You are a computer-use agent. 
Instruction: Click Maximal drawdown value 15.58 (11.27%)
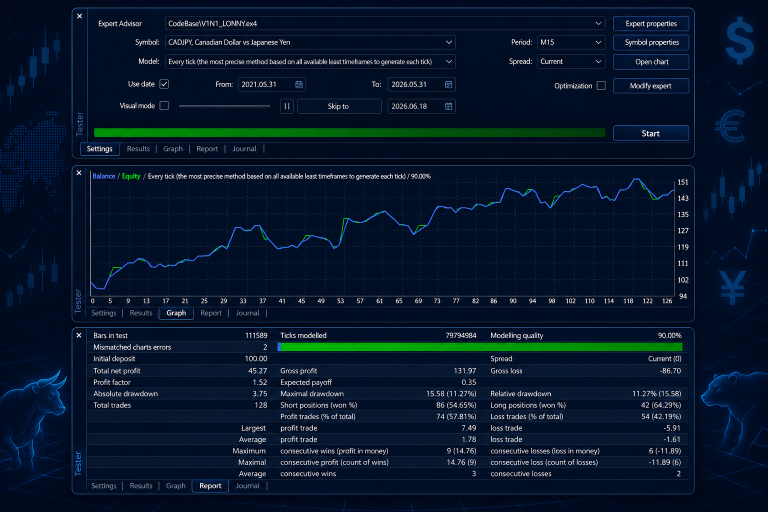coord(451,394)
